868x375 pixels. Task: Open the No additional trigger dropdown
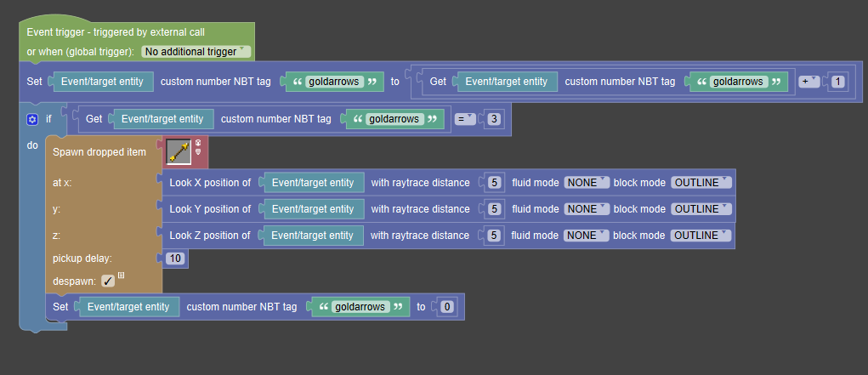point(196,52)
